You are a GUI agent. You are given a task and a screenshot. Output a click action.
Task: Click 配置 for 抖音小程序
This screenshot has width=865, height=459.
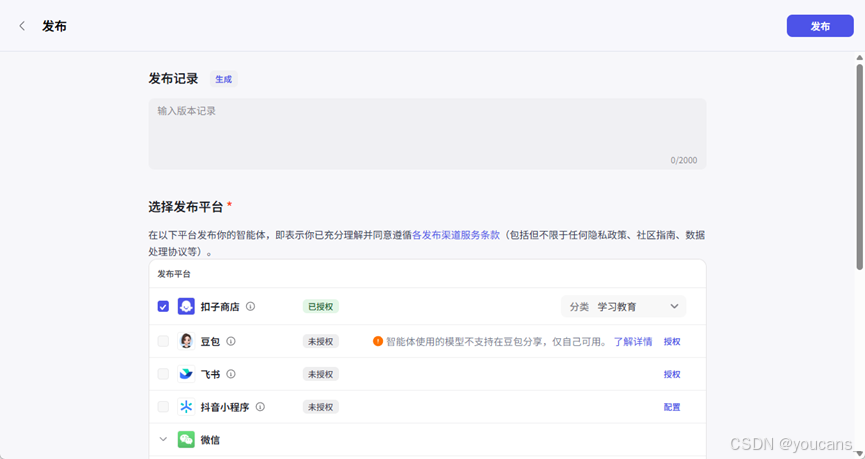(672, 407)
